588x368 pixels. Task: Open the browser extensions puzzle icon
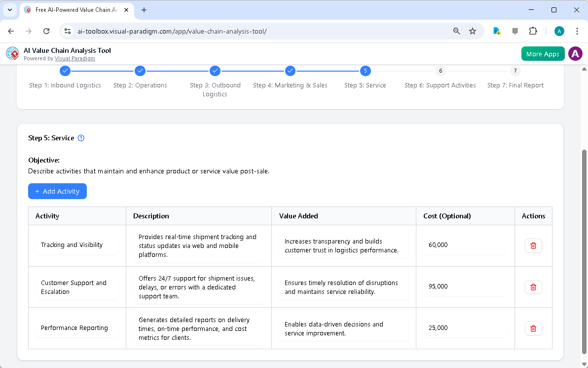coord(533,31)
